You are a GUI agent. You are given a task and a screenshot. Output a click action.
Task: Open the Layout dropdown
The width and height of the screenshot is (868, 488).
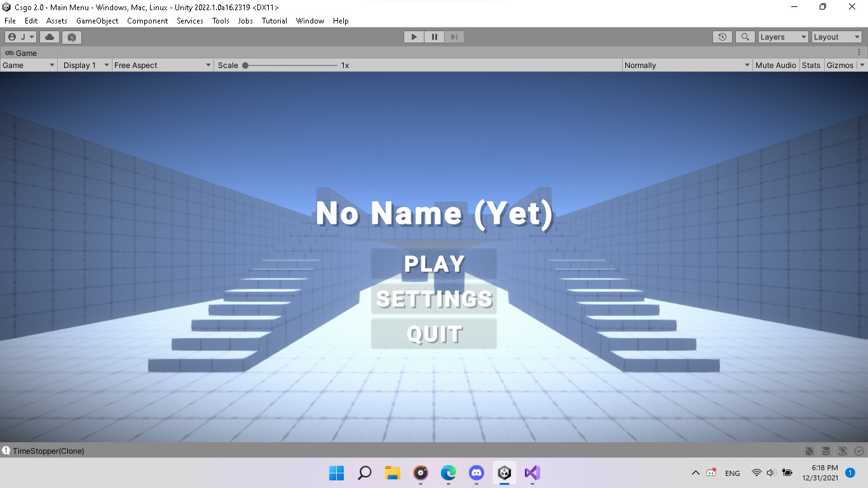(x=836, y=37)
